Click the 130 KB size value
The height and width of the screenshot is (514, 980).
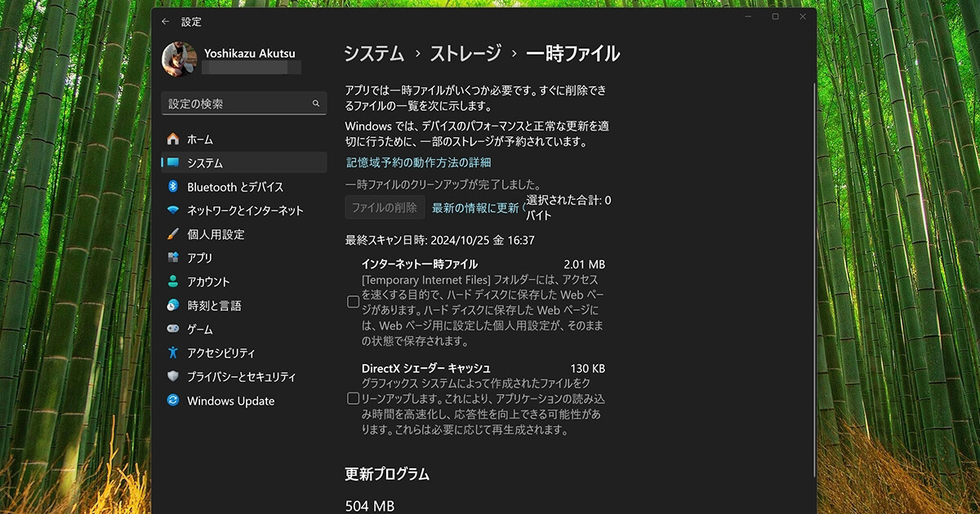tap(588, 368)
